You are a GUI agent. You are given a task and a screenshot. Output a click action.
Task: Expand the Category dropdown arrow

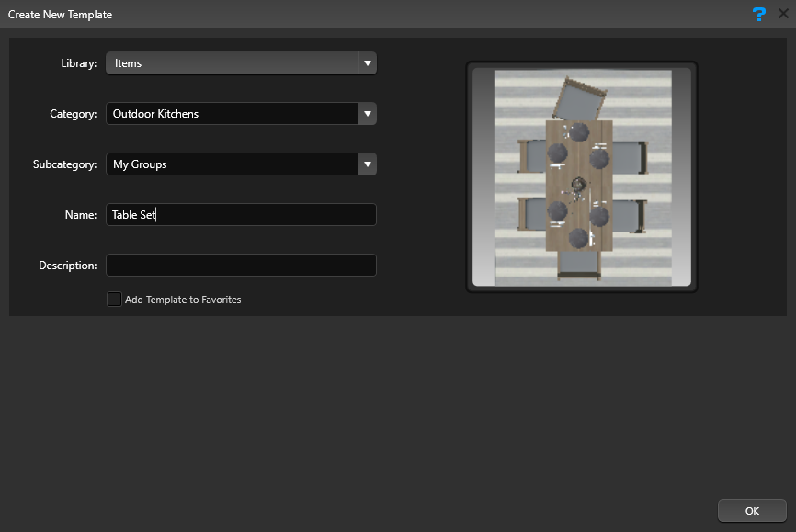(367, 114)
